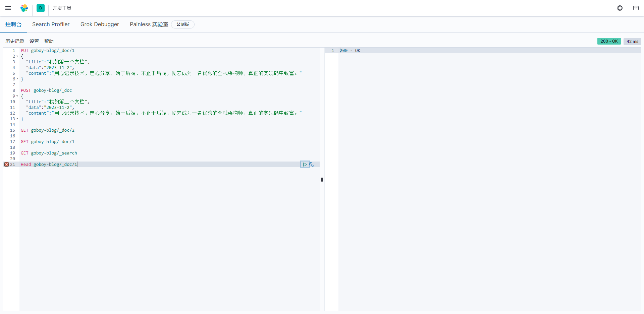Click the title 我的第二个文档 line
Viewport: 644px width, 314px height.
[58, 102]
